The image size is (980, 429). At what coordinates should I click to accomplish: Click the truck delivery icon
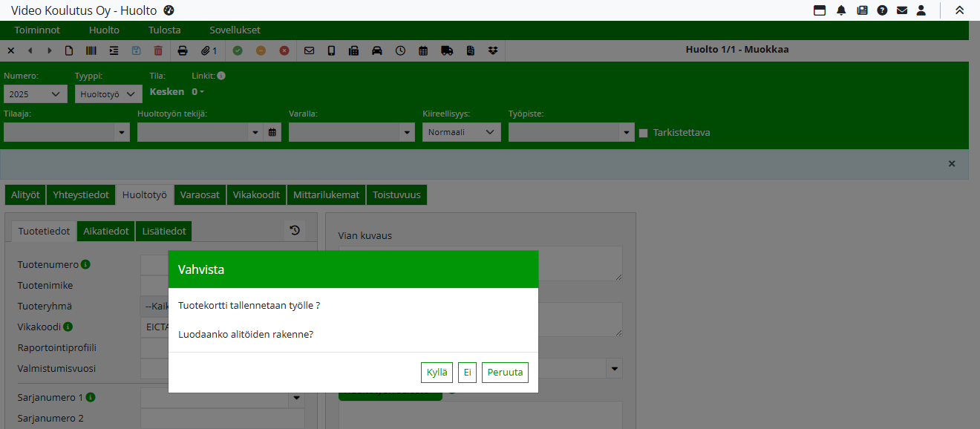point(446,50)
